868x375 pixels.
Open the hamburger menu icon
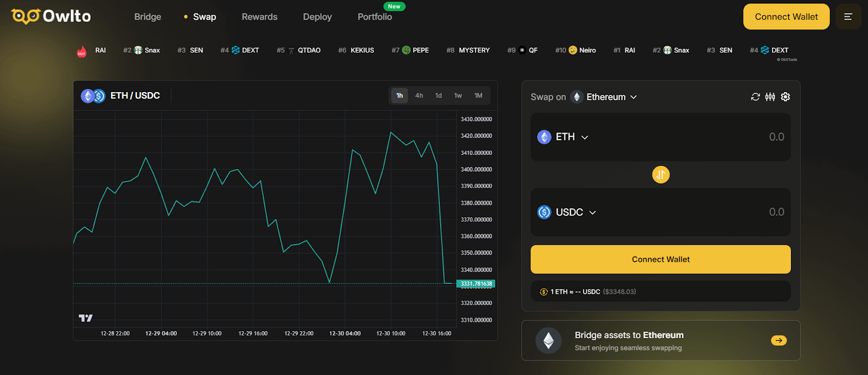coord(848,17)
